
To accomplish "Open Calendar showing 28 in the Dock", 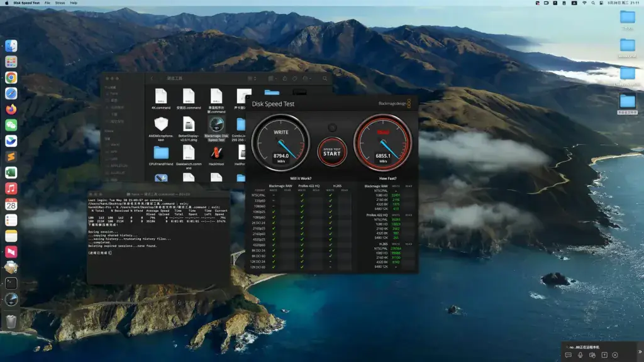I will (11, 204).
